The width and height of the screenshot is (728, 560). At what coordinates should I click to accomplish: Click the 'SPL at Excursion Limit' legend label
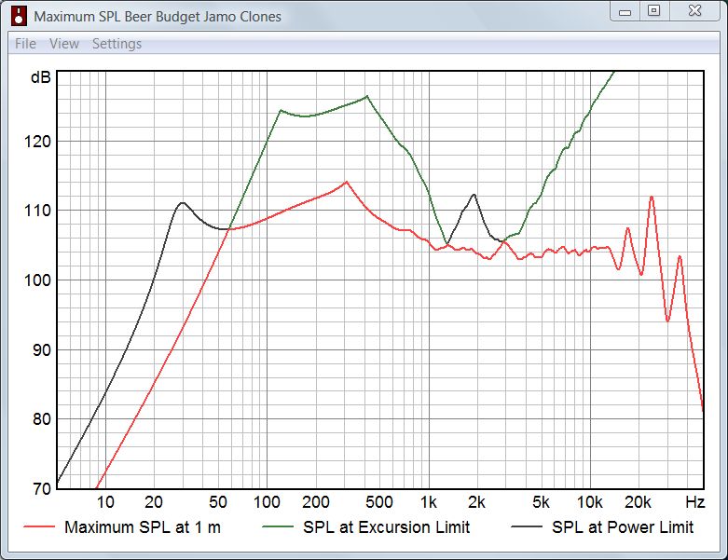click(386, 527)
